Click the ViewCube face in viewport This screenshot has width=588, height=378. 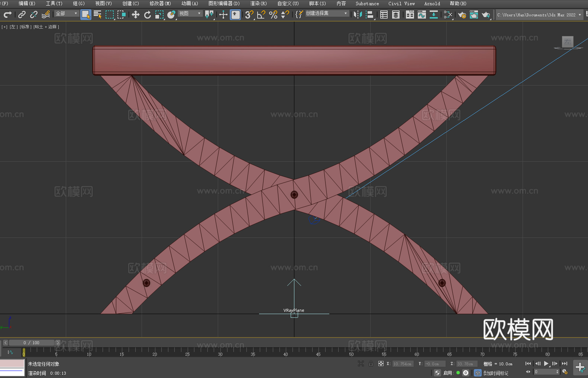(x=568, y=42)
